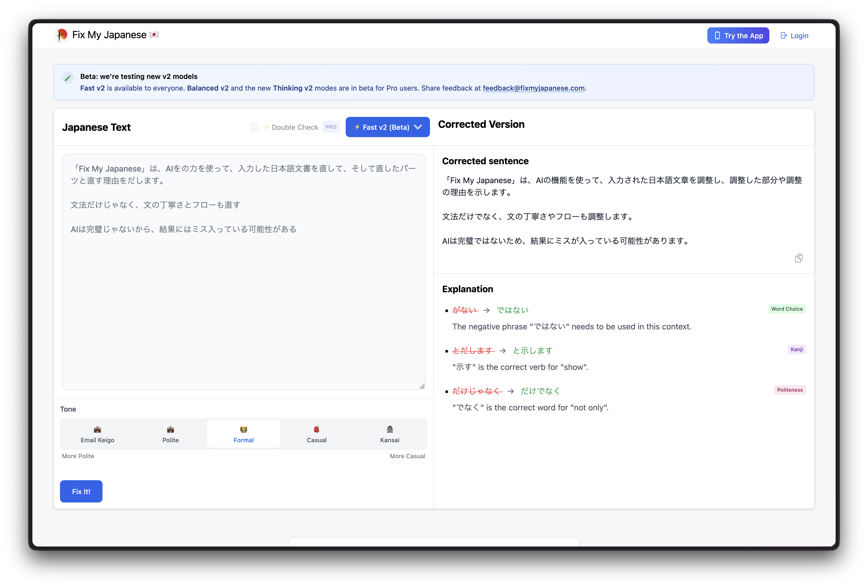Open the Login menu
Viewport: 868px width, 588px height.
point(794,35)
